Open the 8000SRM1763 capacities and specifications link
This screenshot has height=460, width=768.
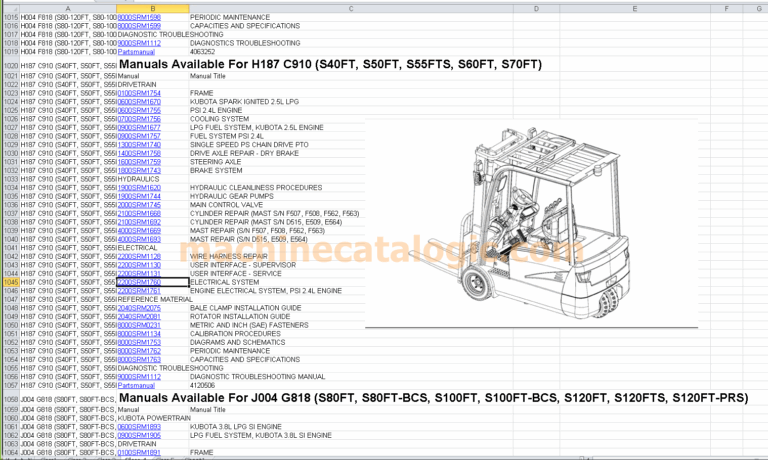[x=139, y=360]
